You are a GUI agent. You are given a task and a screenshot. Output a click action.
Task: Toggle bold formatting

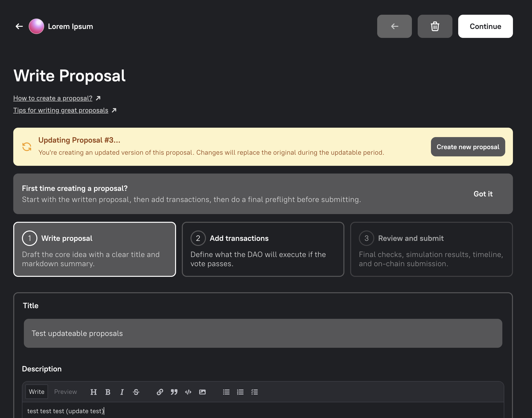108,392
